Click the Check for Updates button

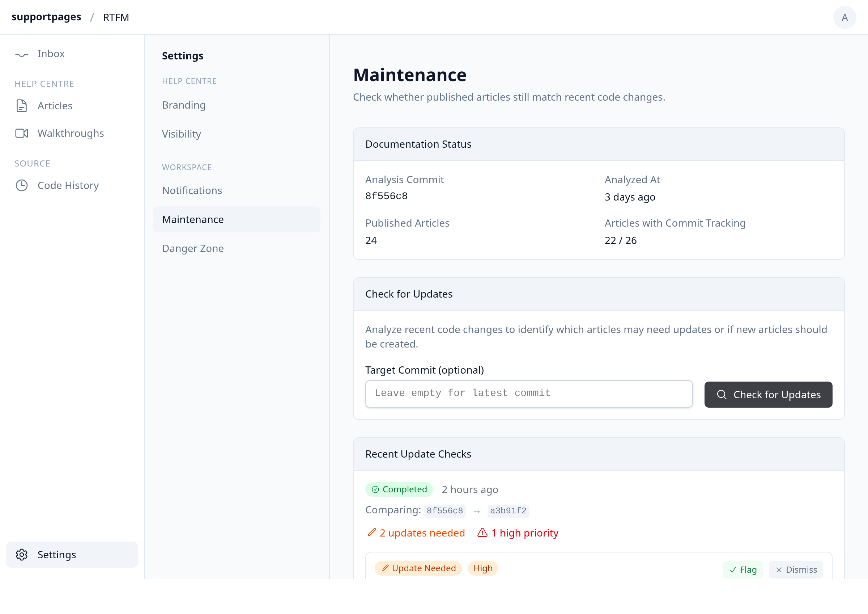(x=768, y=395)
